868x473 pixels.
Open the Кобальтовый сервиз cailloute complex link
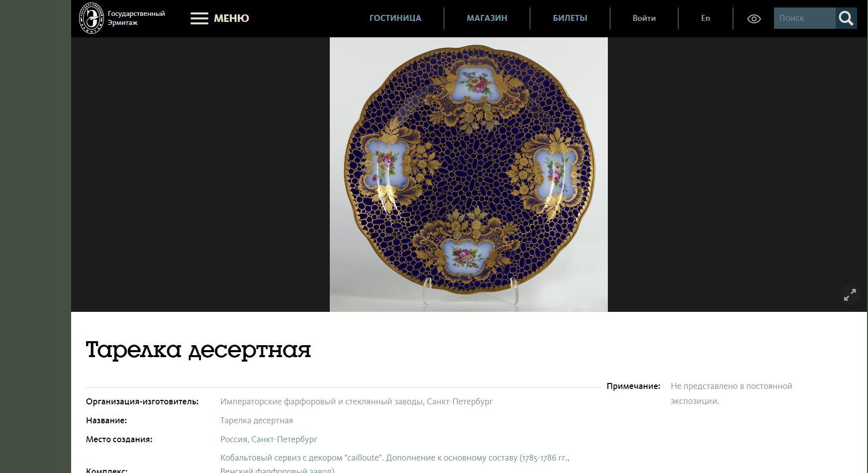tap(395, 464)
